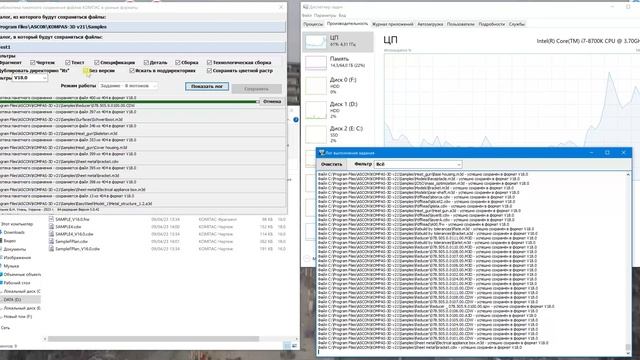Viewport: 640px width, 360px height.
Task: Select the Диск 0 (F:) graph thumbnail
Action: pos(316,86)
